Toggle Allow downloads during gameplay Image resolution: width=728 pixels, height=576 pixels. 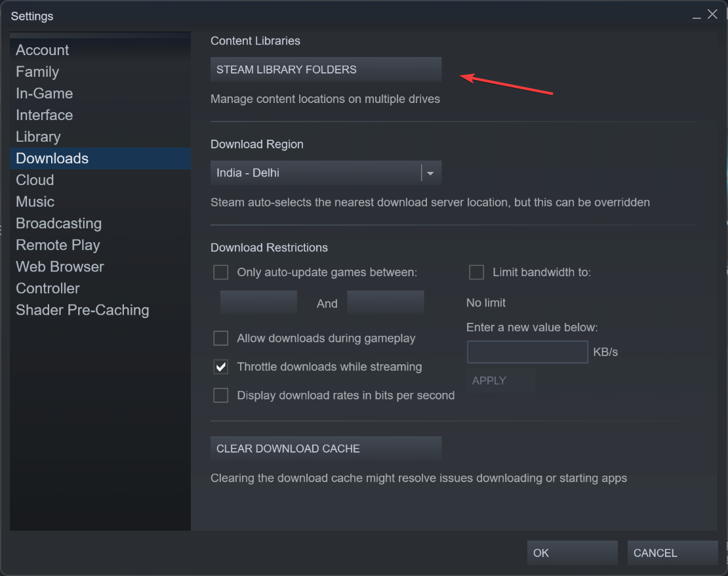(x=220, y=338)
